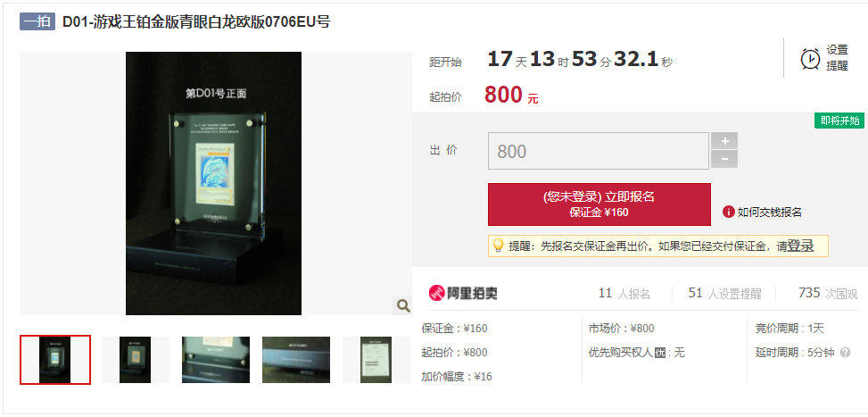Click the red info icon beside 如何交钱报名
Viewport: 868px width, 417px height.
pyautogui.click(x=728, y=212)
